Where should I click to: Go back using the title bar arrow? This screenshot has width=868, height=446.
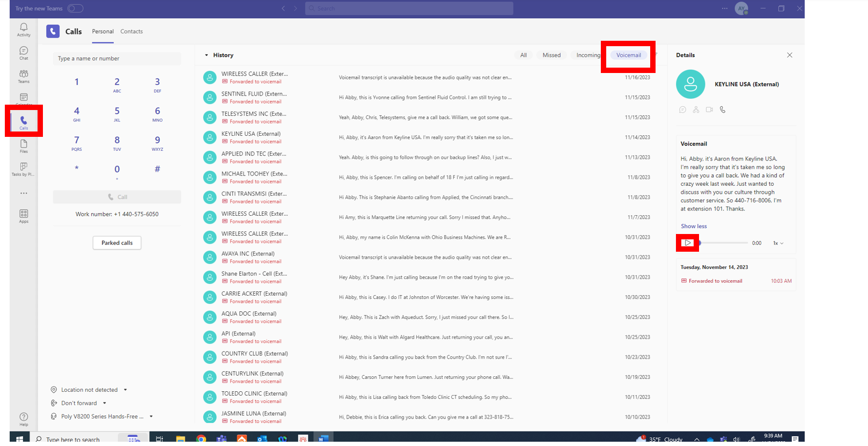284,8
